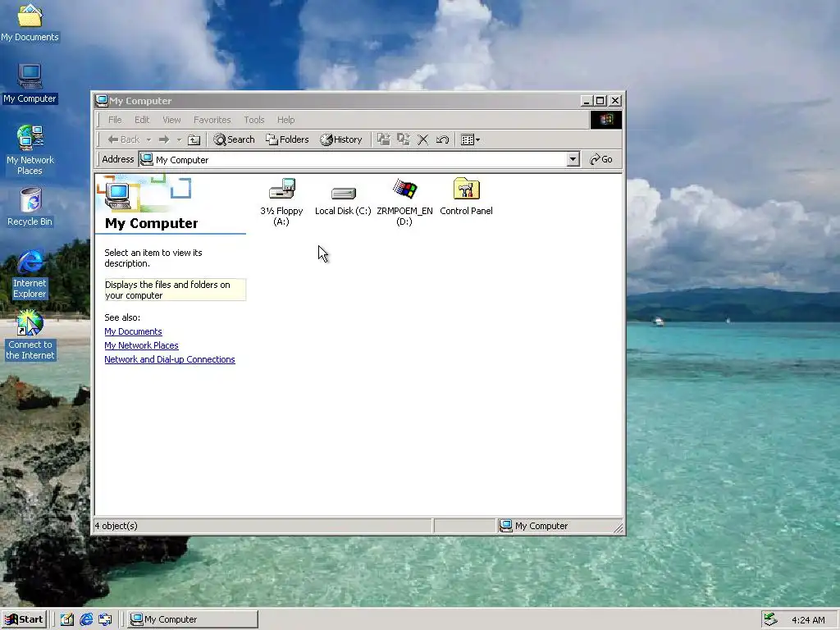Viewport: 840px width, 630px height.
Task: Click the Go button
Action: point(601,159)
